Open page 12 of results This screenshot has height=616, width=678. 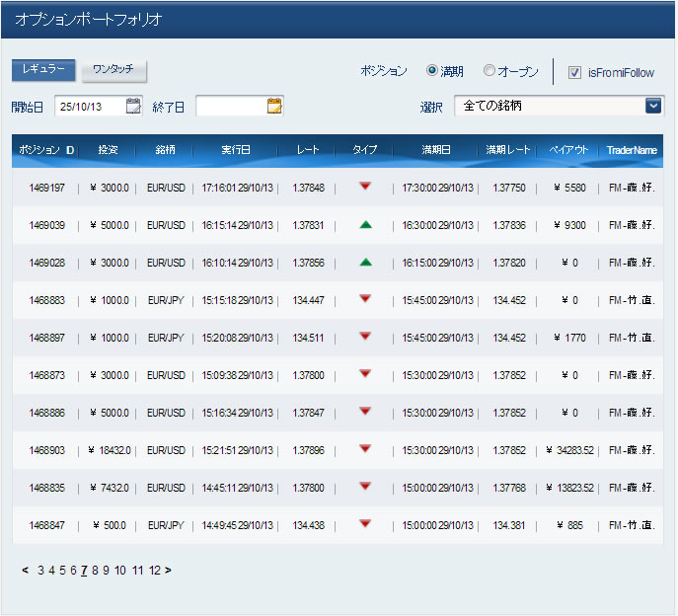point(155,571)
